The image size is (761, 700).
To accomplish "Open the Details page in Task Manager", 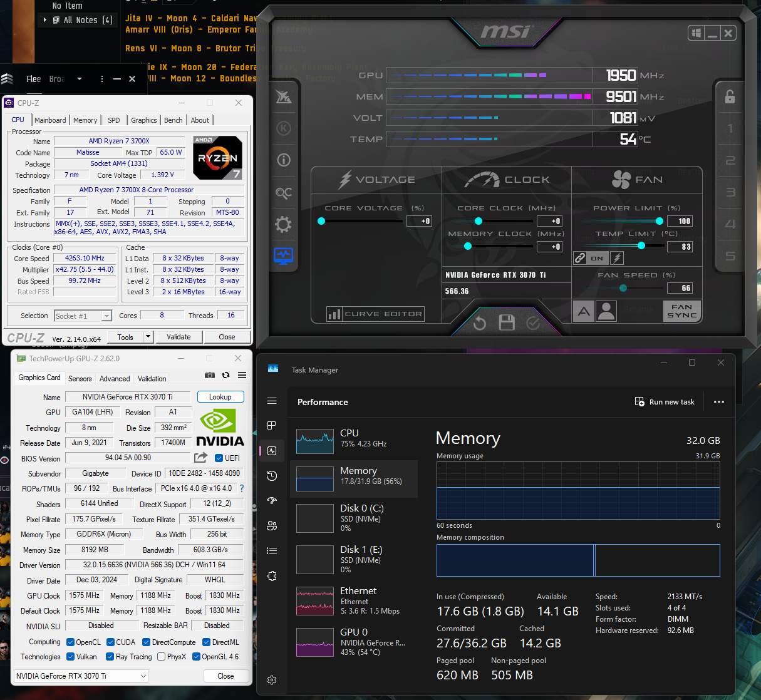I will click(272, 551).
